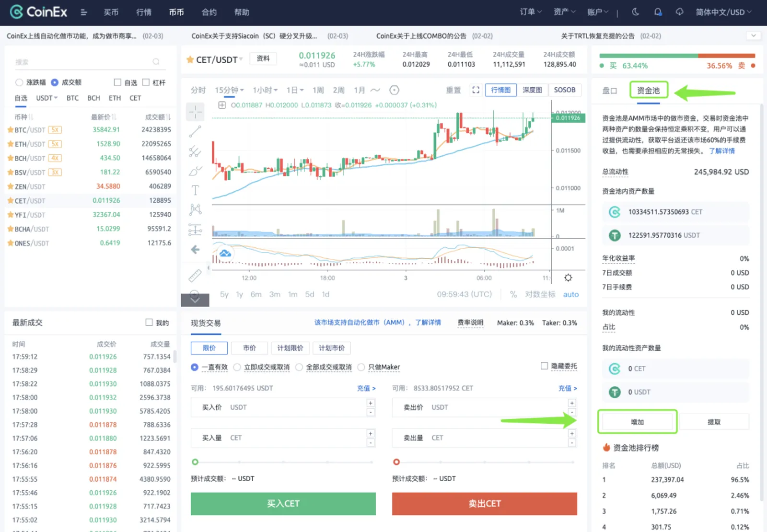Click the back arrow chart tool
The height and width of the screenshot is (532, 767).
[195, 249]
